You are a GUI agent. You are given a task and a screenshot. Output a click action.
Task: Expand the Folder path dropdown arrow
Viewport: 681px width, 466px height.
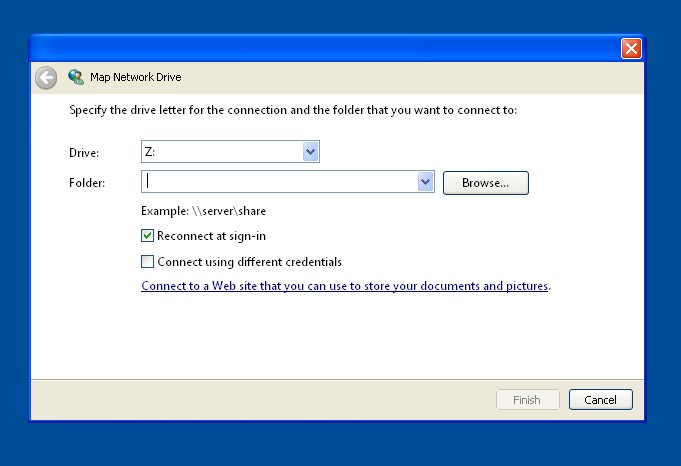[x=426, y=182]
